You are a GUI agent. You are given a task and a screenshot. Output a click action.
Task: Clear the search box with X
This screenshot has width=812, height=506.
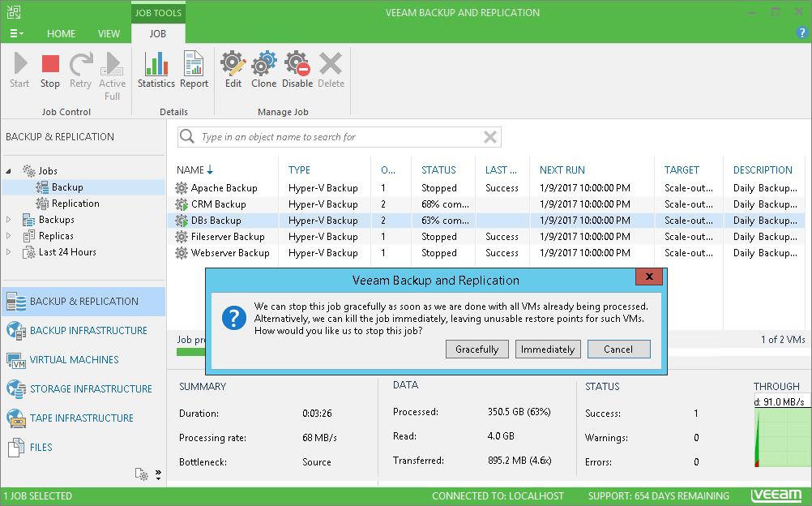(490, 137)
